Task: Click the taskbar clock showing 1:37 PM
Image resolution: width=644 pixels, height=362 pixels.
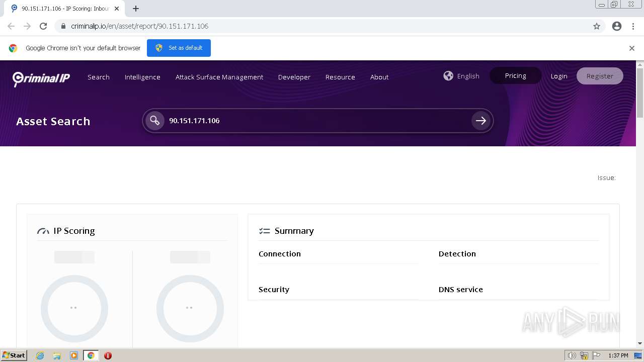Action: pyautogui.click(x=618, y=355)
